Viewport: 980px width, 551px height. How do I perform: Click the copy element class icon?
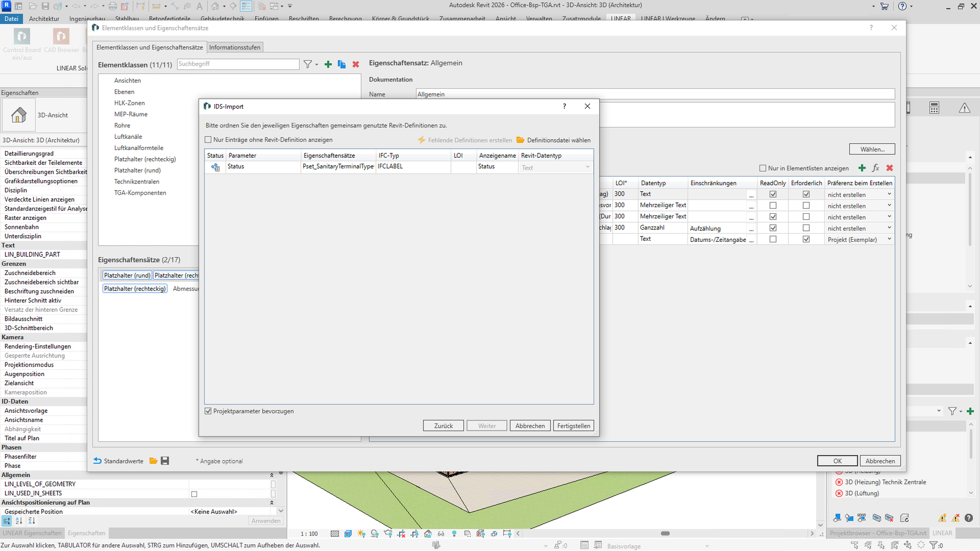342,64
